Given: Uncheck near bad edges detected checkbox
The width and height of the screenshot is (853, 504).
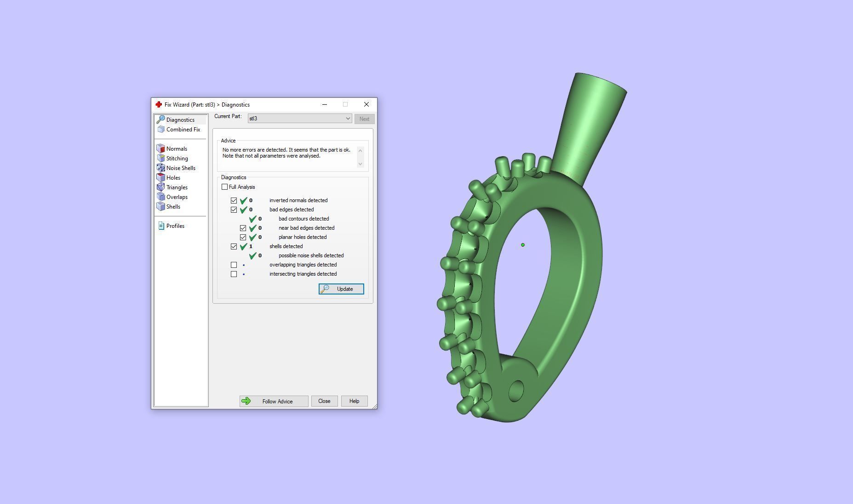Looking at the screenshot, I should (x=243, y=228).
